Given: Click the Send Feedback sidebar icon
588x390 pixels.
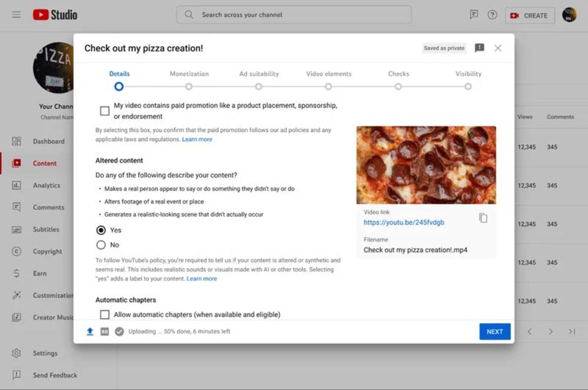Looking at the screenshot, I should (x=16, y=375).
